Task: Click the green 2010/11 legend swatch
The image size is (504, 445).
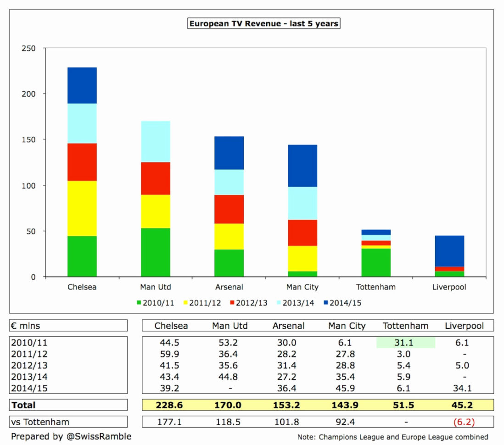Action: pos(139,303)
